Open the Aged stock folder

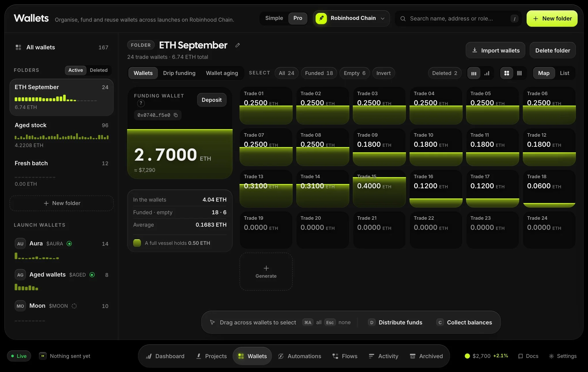pyautogui.click(x=61, y=135)
